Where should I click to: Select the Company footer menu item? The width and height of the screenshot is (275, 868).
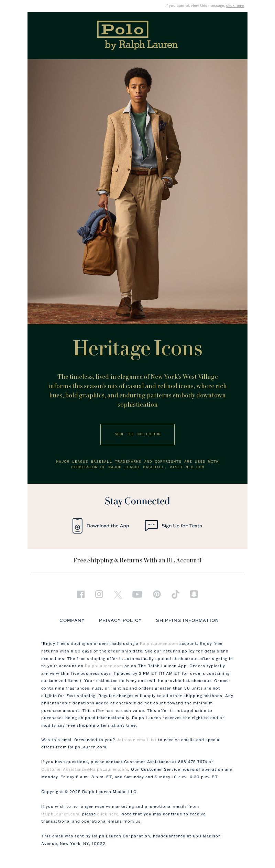(x=72, y=620)
